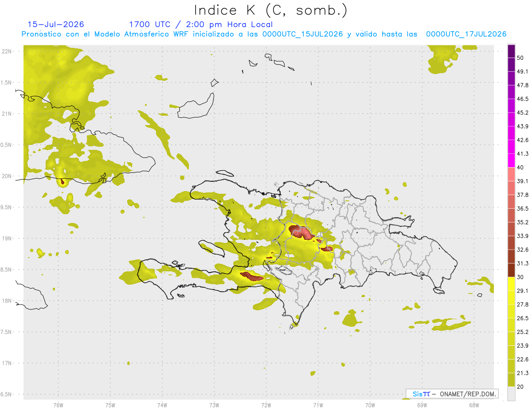This screenshot has width=532, height=411.
Task: Click the "42.6" colorbar value
Action: 523,140
